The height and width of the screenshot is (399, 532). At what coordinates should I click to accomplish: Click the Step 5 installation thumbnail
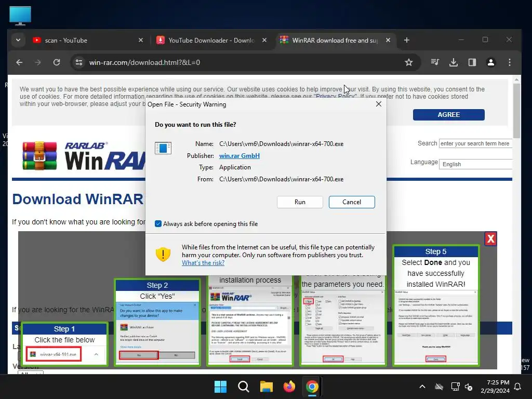[x=436, y=305]
